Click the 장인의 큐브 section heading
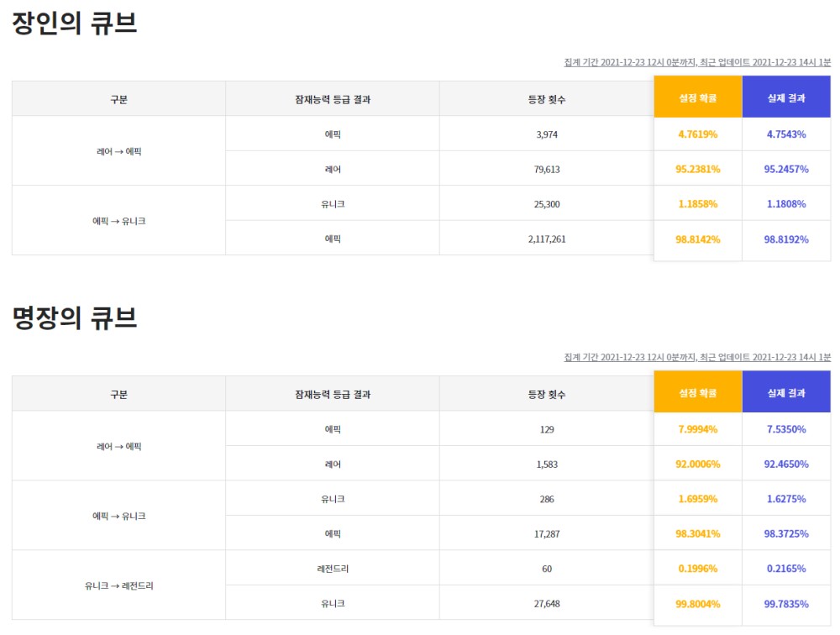 75,24
